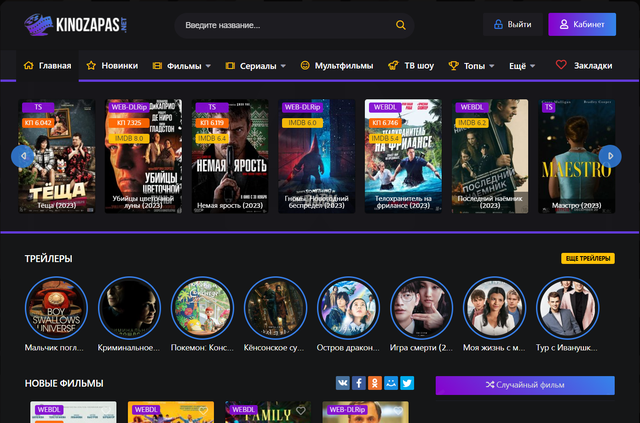Screen dimensions: 640x423
Task: Expand the Ещё dropdown menu
Action: tap(522, 66)
